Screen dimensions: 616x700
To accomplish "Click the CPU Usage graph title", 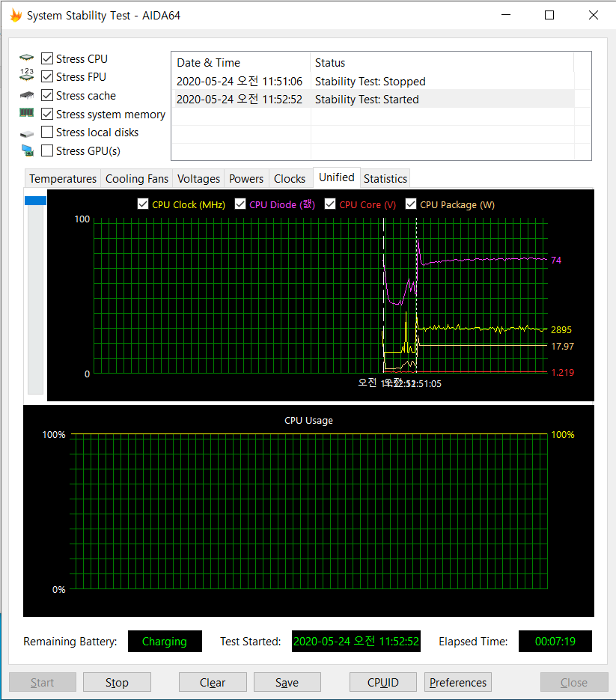I will coord(309,421).
